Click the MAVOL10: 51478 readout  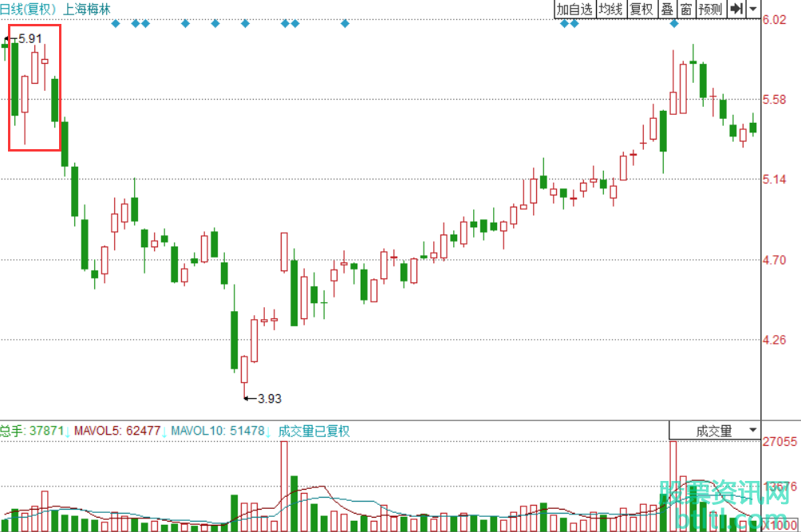tap(218, 431)
